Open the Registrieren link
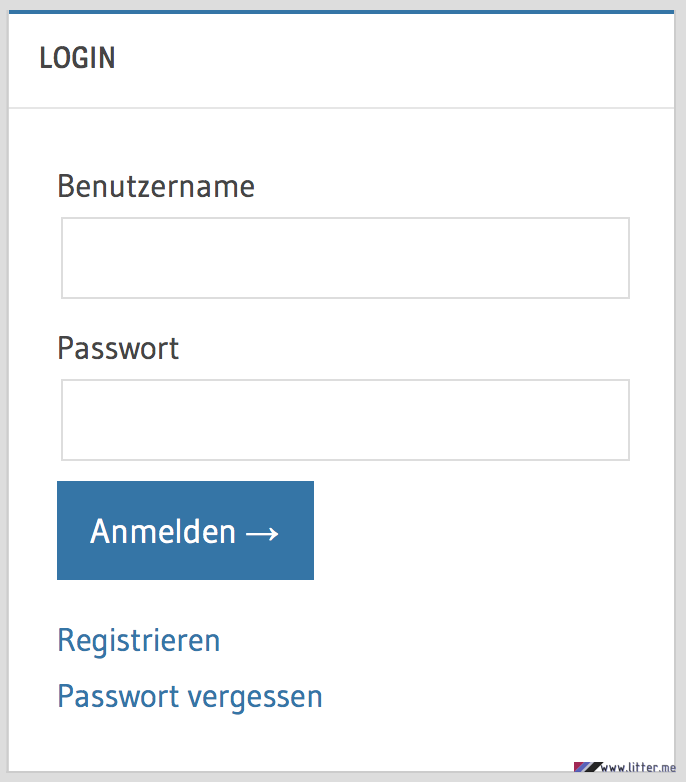The height and width of the screenshot is (782, 686). pos(139,640)
